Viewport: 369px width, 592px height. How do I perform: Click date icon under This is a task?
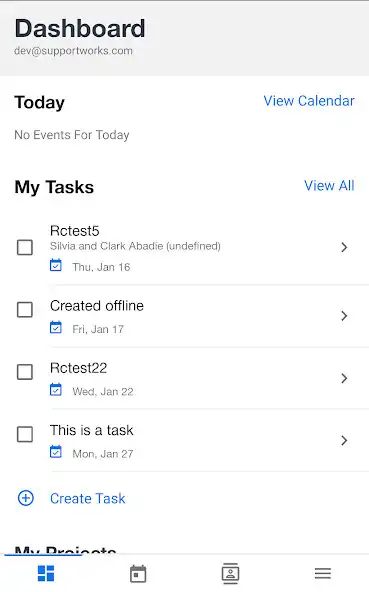(56, 452)
